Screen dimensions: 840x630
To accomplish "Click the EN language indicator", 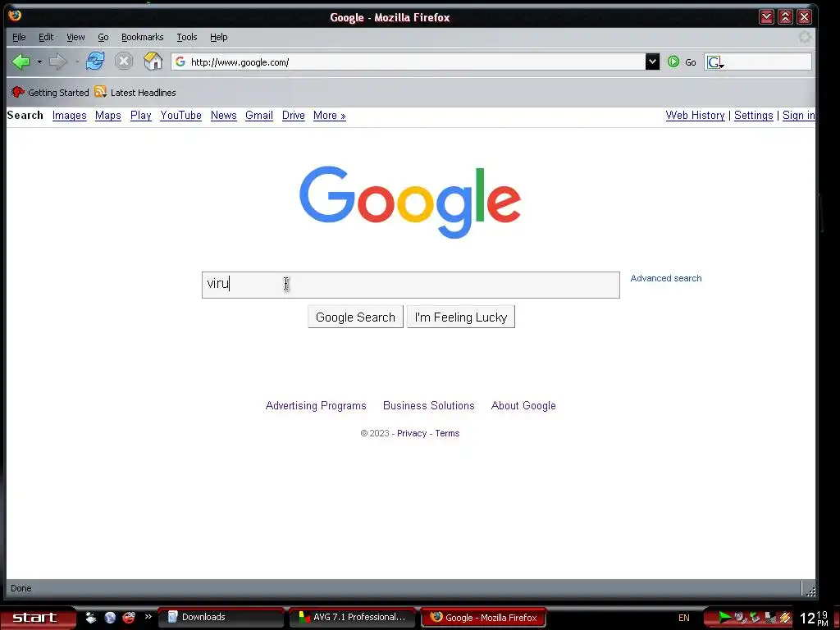I will pos(683,618).
